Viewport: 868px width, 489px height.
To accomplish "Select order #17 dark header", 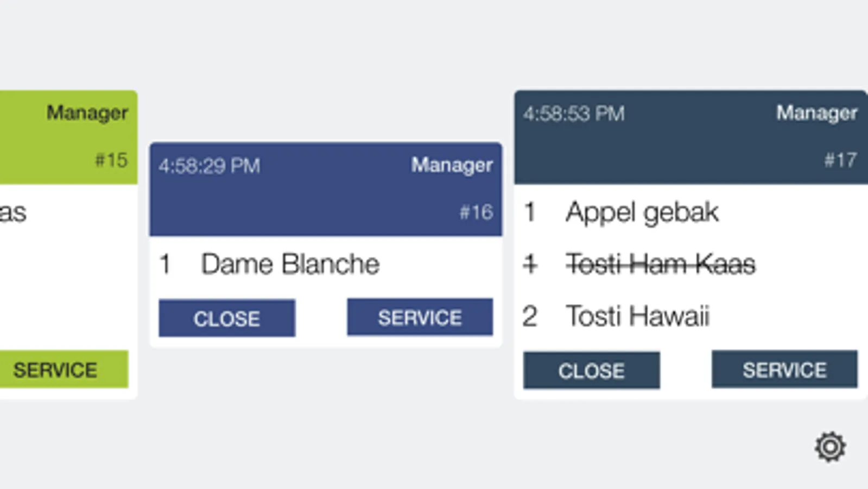I will point(691,137).
